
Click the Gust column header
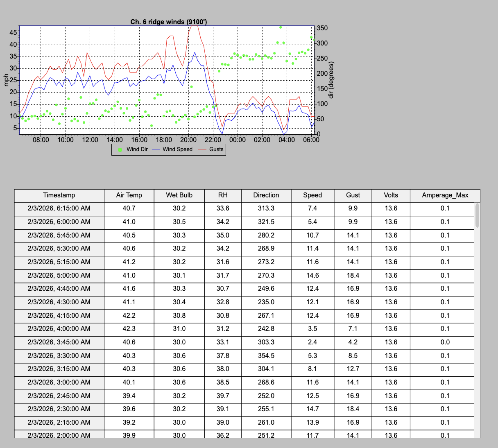click(x=353, y=195)
